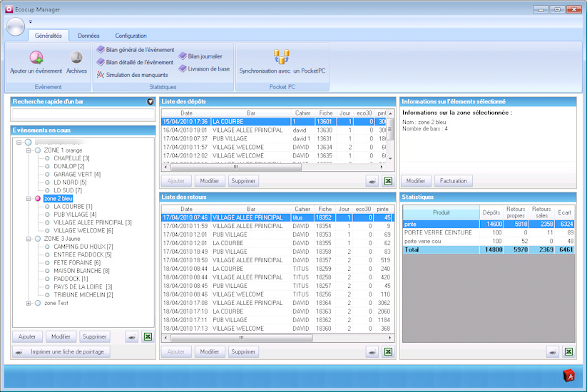Click the Ajouter un évènement icon
The image size is (587, 392).
tap(36, 58)
